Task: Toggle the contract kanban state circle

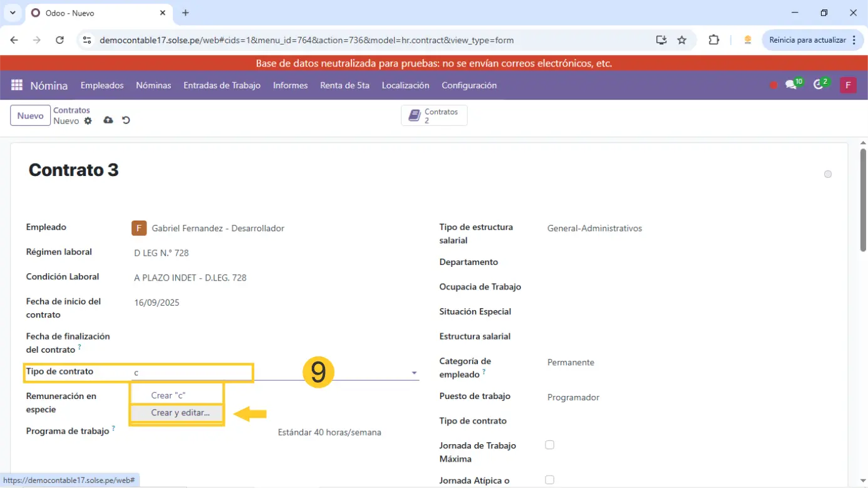Action: (x=827, y=174)
